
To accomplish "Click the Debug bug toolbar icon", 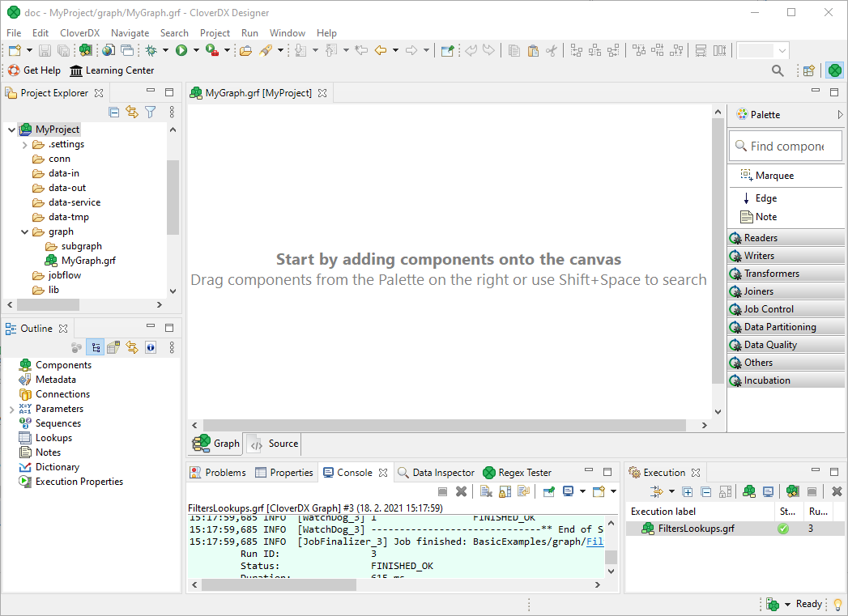I will click(x=151, y=50).
